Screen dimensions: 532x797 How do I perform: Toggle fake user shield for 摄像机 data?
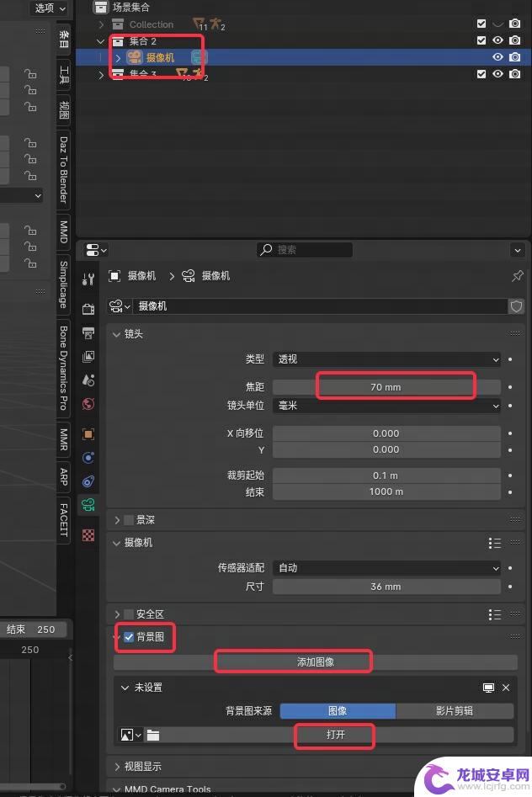(x=516, y=306)
